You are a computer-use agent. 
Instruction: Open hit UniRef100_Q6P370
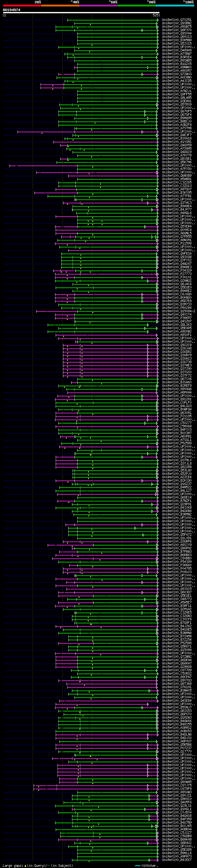pyautogui.click(x=176, y=30)
